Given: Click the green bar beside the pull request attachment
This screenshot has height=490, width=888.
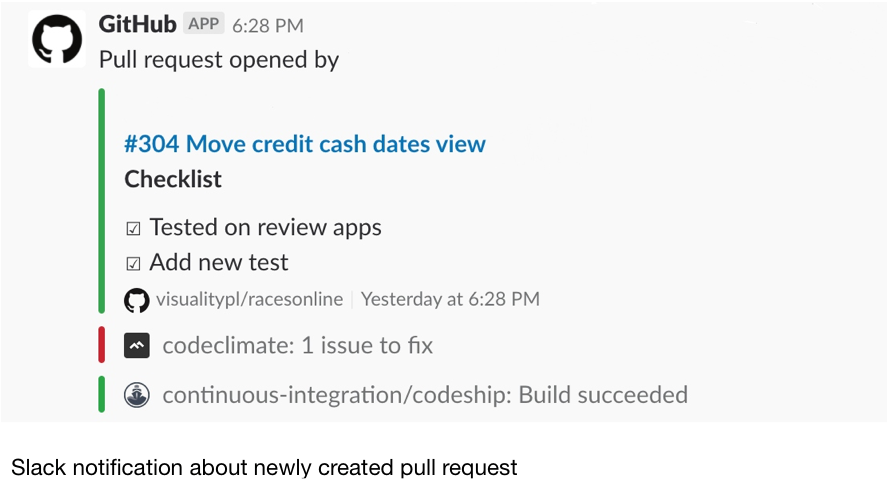Looking at the screenshot, I should tap(101, 200).
